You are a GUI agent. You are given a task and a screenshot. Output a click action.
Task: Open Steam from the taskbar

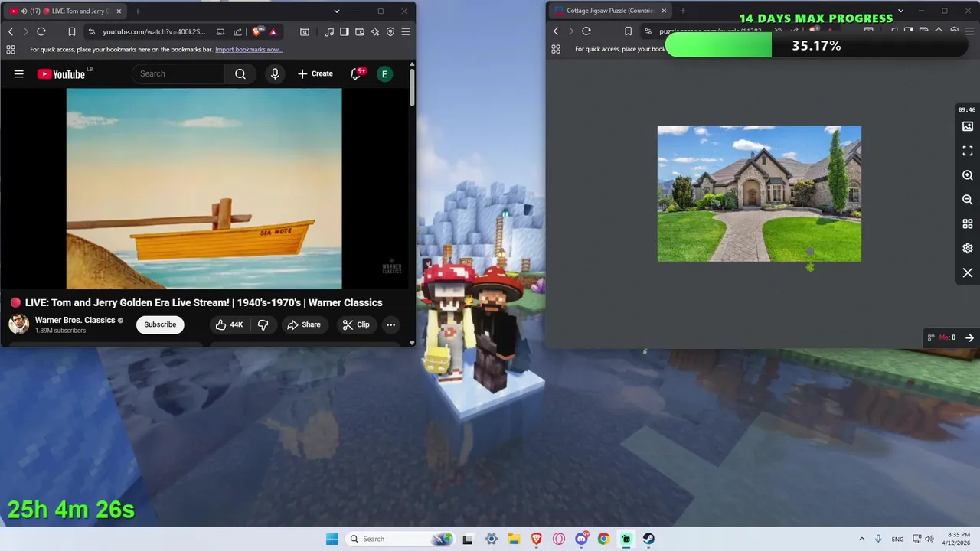648,539
